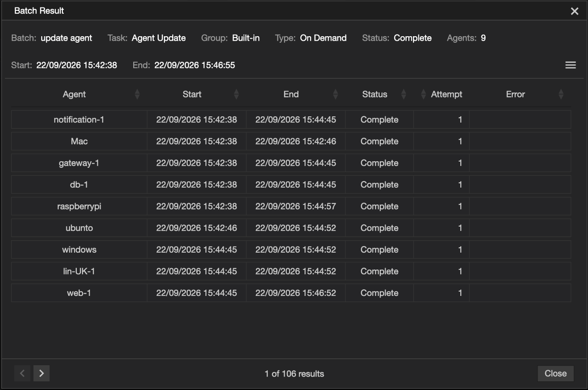Click raspberrypi end time 15:44:57
Viewport: 588px width, 390px height.
(296, 207)
